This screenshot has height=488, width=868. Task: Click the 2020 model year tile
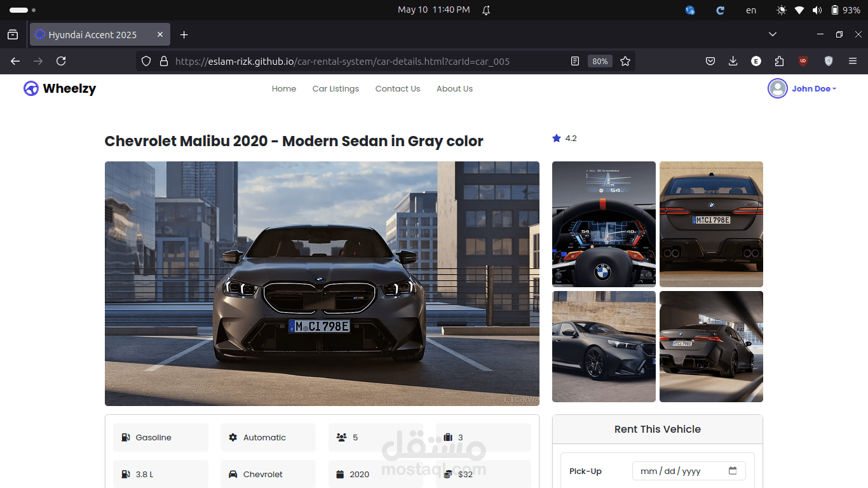click(x=376, y=474)
